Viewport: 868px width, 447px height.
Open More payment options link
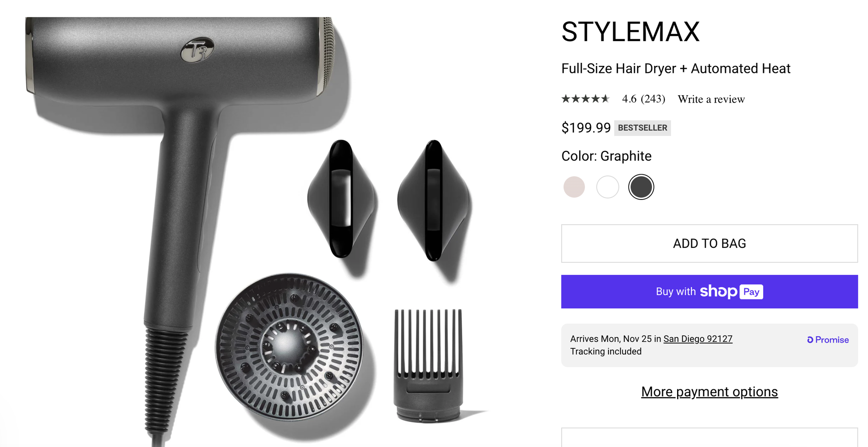[x=709, y=392]
